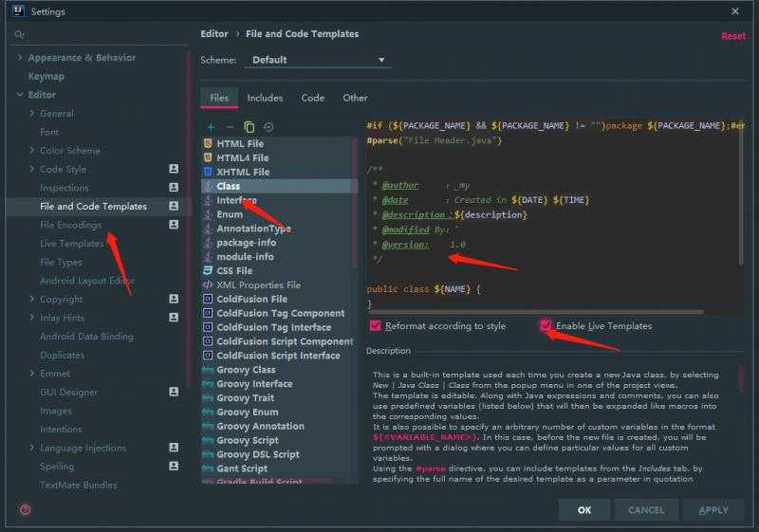Expand the Copyright node

(32, 299)
